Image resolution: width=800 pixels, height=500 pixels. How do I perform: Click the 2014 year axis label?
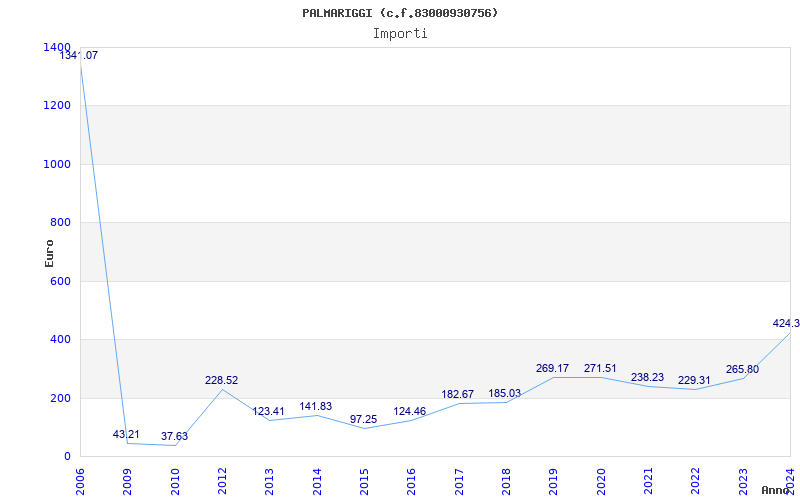point(317,482)
